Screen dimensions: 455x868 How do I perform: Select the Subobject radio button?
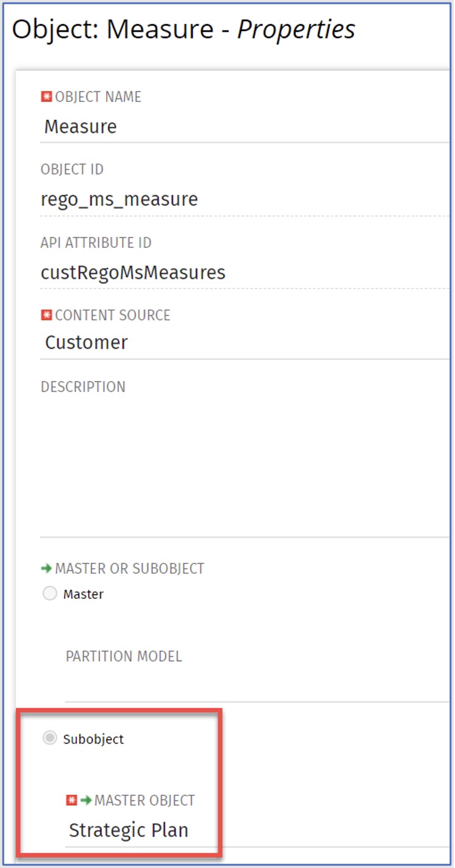[49, 739]
